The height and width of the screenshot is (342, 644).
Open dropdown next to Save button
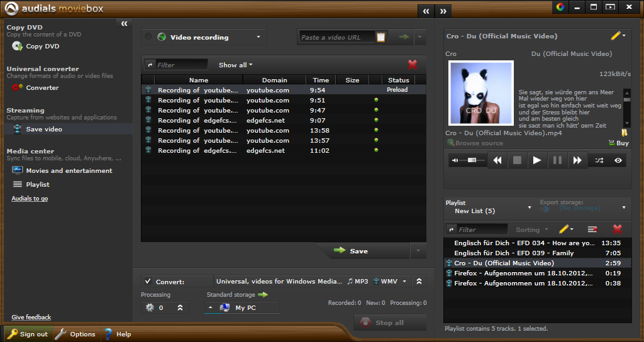click(418, 251)
